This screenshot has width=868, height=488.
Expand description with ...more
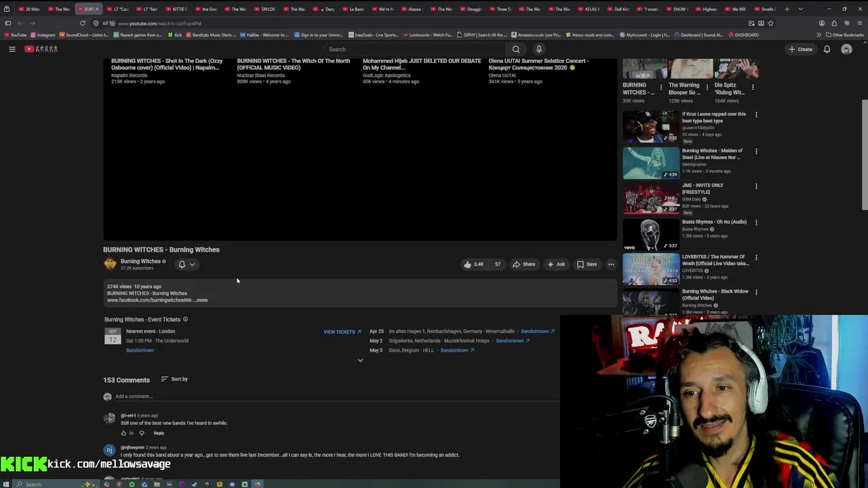201,300
